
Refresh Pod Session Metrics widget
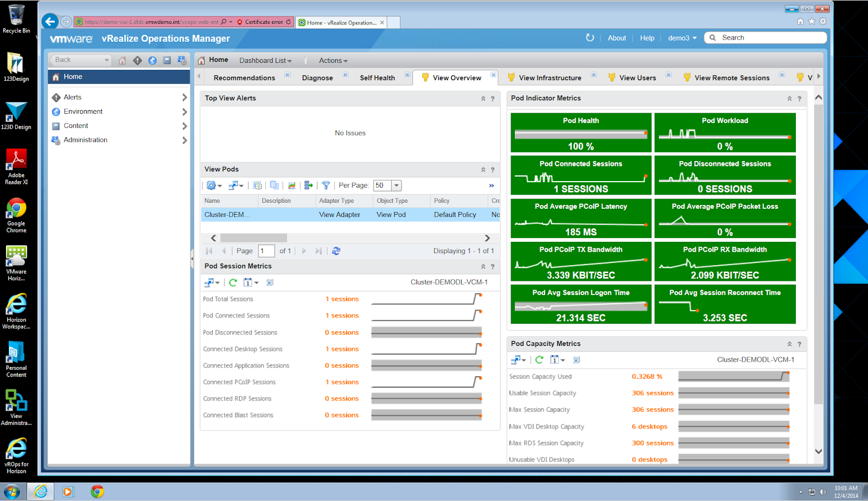233,282
